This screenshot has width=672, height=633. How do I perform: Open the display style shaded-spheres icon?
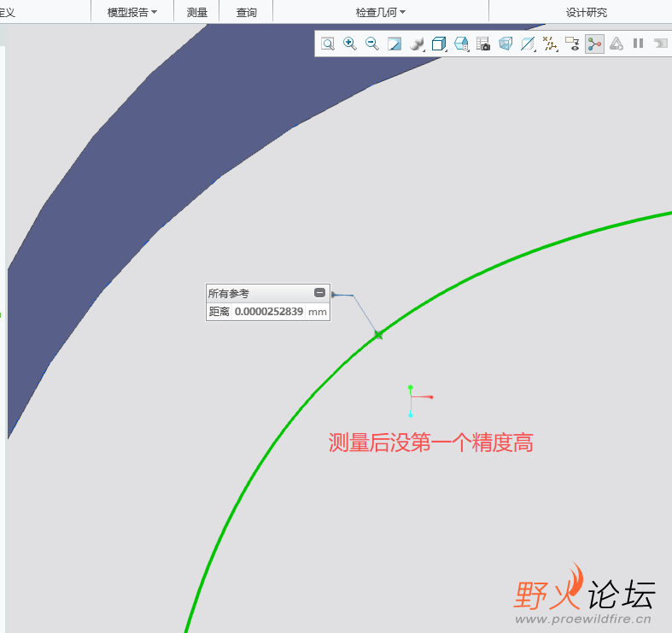pos(417,44)
